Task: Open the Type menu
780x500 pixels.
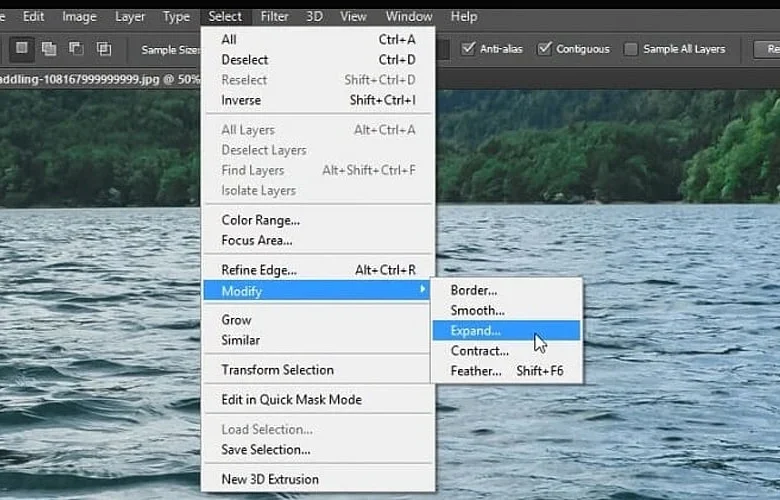Action: [x=177, y=17]
